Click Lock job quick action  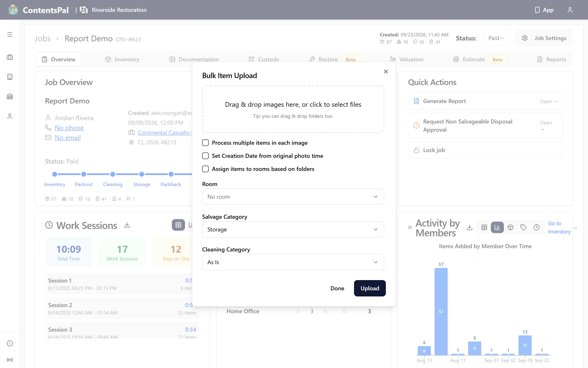point(485,150)
